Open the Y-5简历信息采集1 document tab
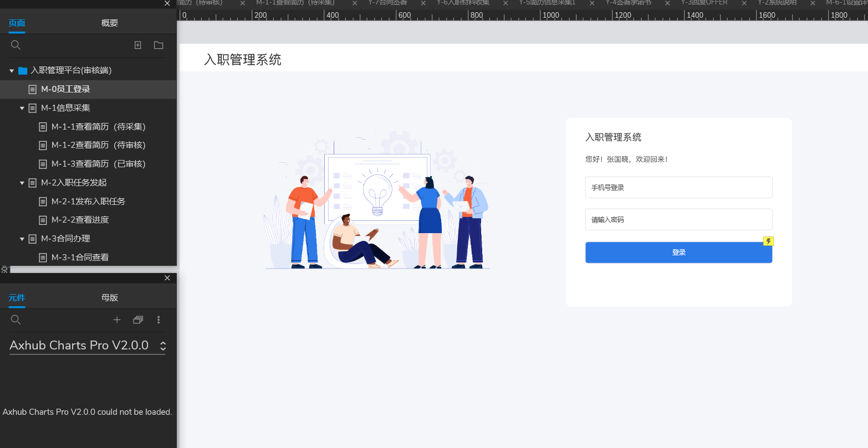Viewport: 868px width, 448px height. pos(547,3)
